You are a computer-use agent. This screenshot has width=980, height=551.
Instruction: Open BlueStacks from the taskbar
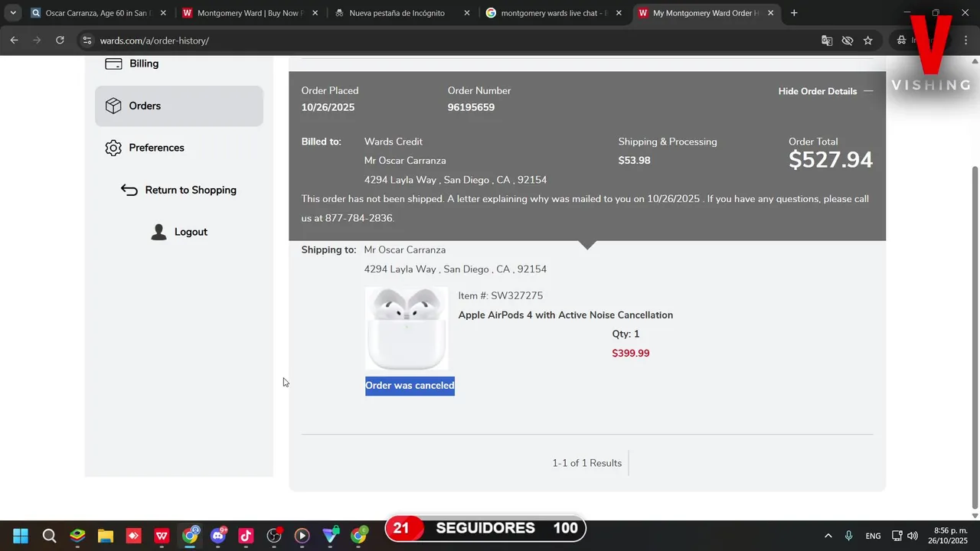pyautogui.click(x=77, y=536)
